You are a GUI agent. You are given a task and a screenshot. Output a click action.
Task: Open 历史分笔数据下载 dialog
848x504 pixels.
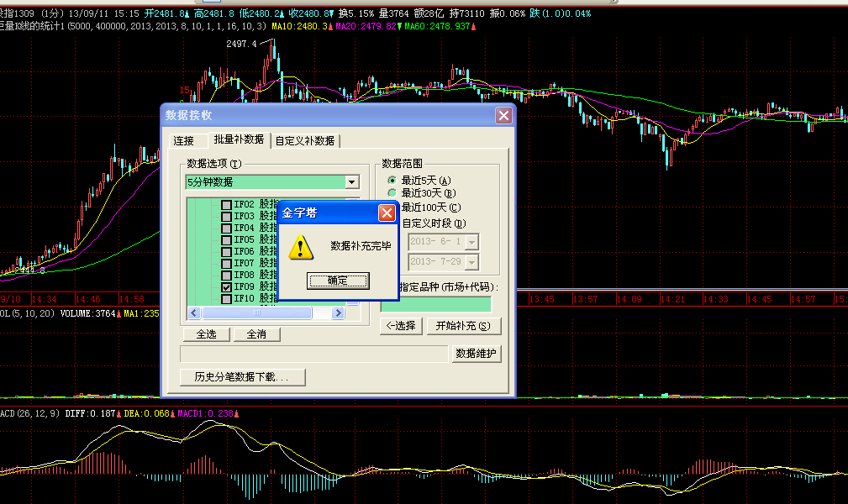(243, 377)
